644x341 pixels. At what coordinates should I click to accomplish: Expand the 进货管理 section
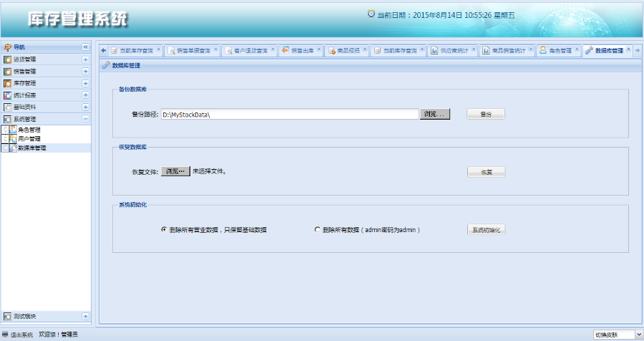click(x=85, y=59)
